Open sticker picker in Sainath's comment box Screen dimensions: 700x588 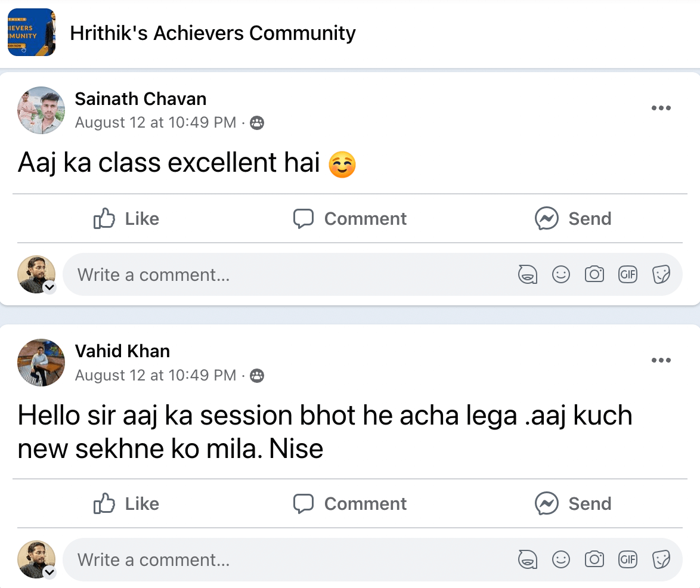(661, 275)
